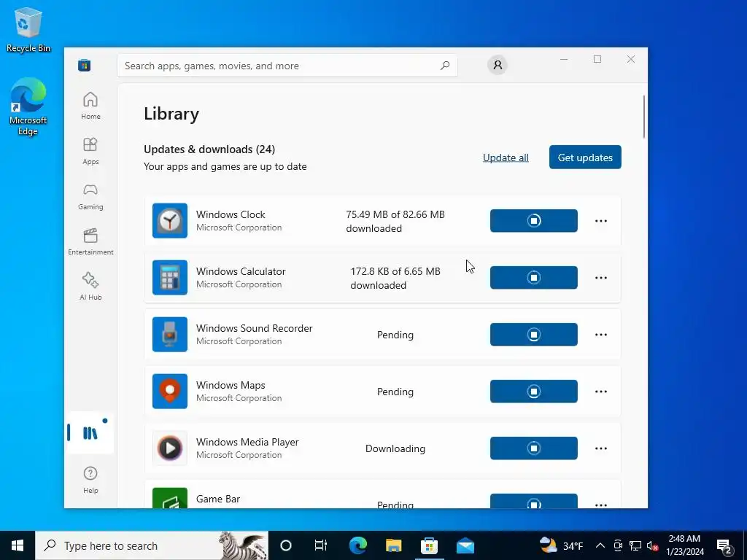Open the Microsoft Store logo icon

pos(85,65)
